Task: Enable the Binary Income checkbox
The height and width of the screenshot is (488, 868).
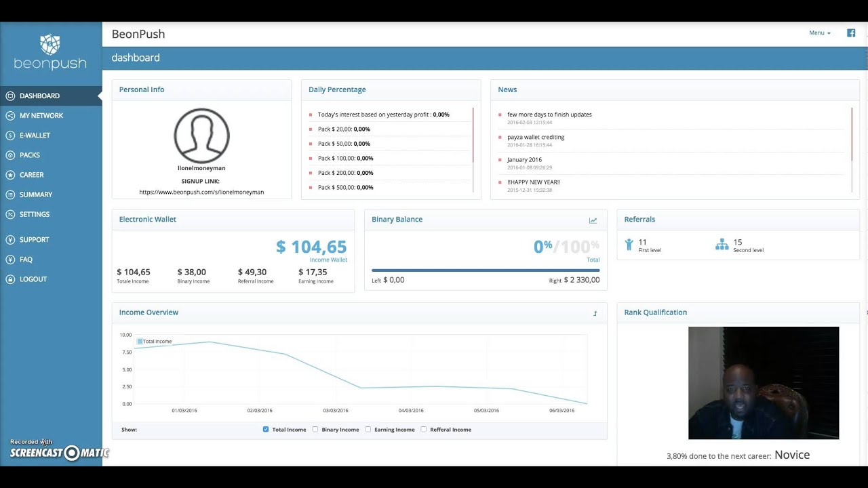Action: point(315,429)
